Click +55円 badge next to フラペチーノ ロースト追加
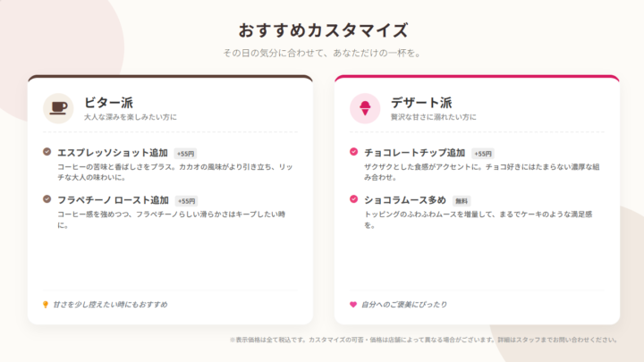644x362 pixels. click(x=186, y=201)
